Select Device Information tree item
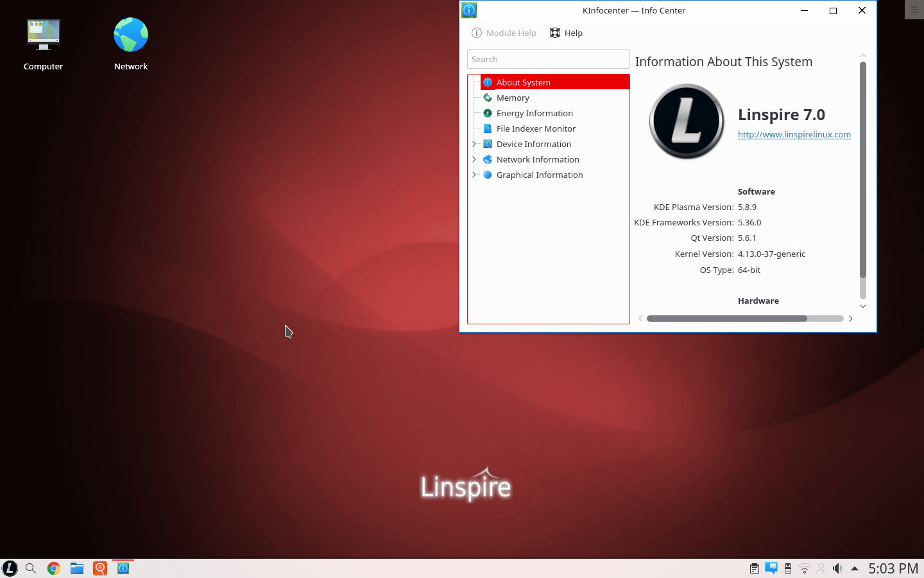924x578 pixels. click(x=534, y=144)
